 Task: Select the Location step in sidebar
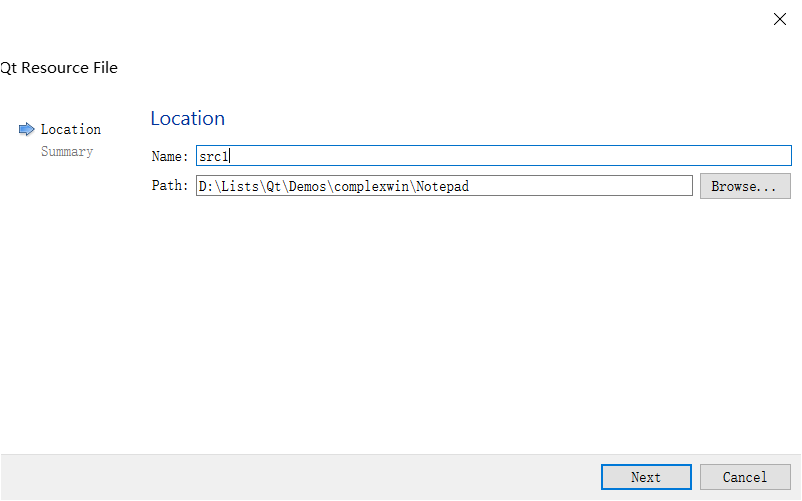(x=71, y=129)
